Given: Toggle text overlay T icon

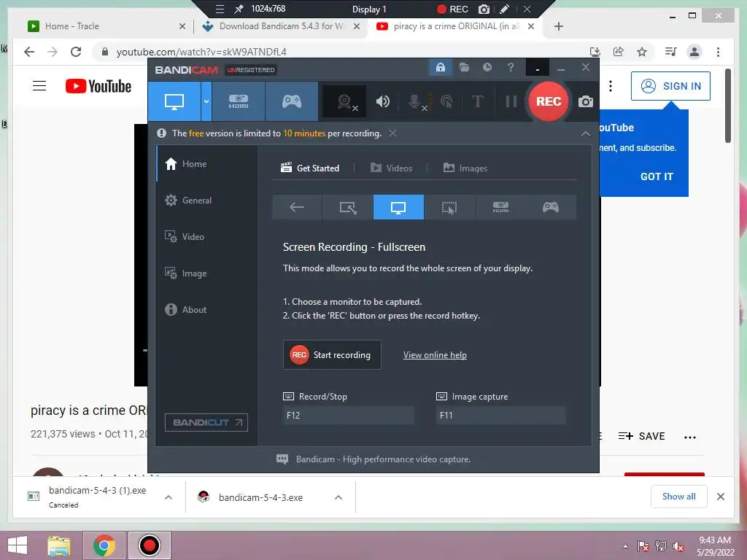Looking at the screenshot, I should tap(477, 101).
